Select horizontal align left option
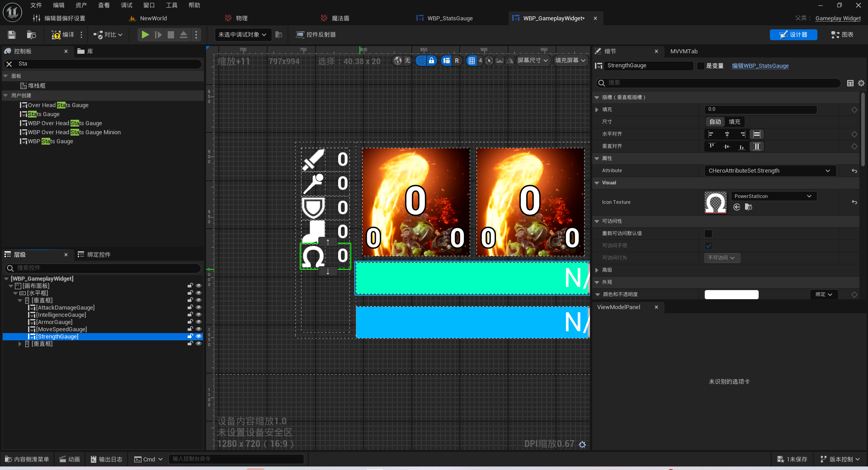Screen dimensions: 868x470 click(711, 134)
